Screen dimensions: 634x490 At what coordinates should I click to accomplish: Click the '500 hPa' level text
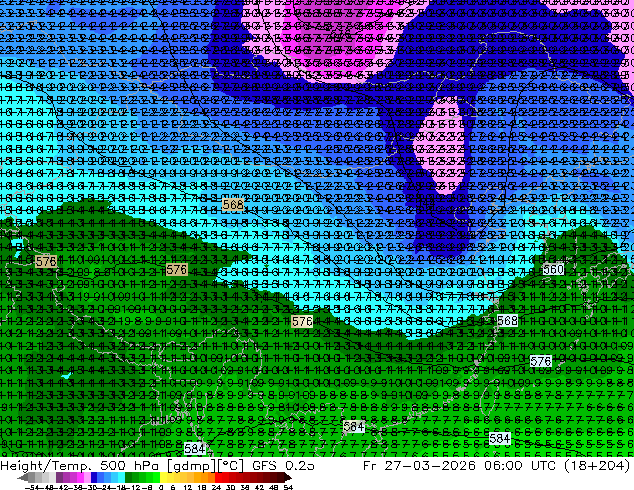(129, 466)
